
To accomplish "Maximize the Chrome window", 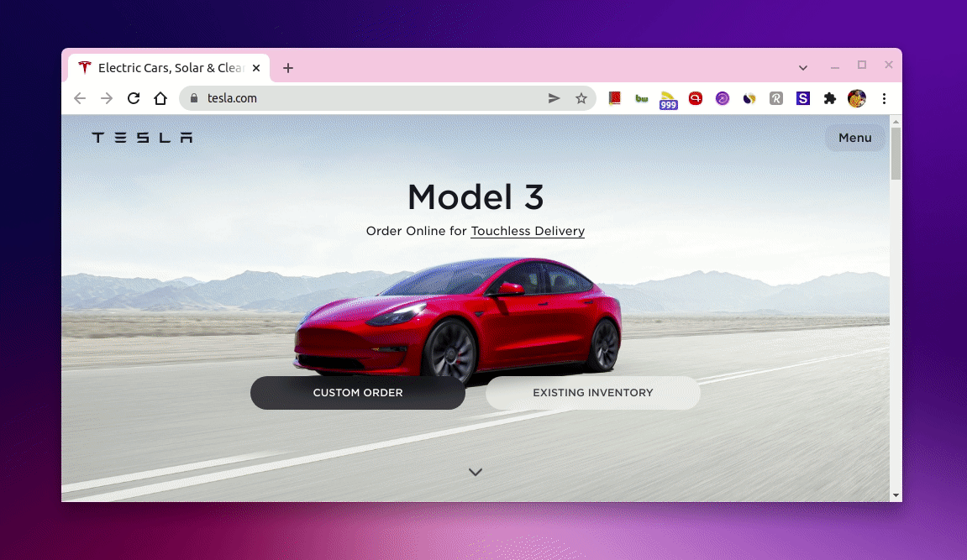I will 861,65.
